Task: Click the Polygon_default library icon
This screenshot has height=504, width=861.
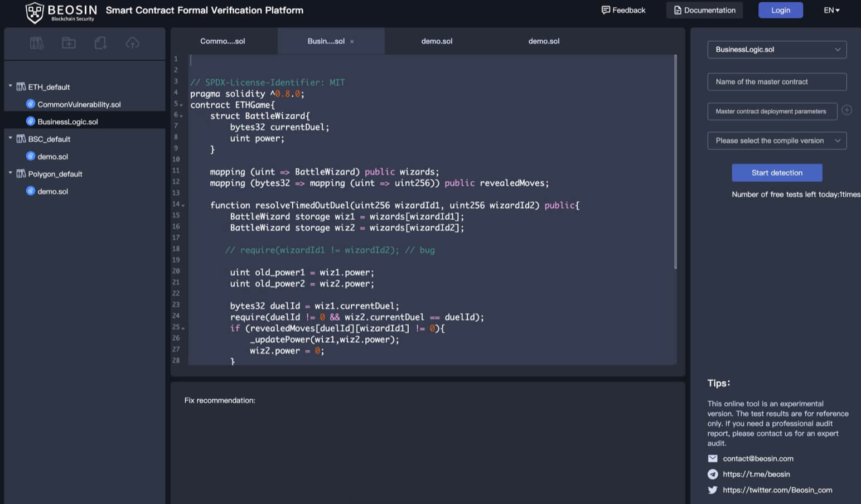Action: [x=21, y=173]
